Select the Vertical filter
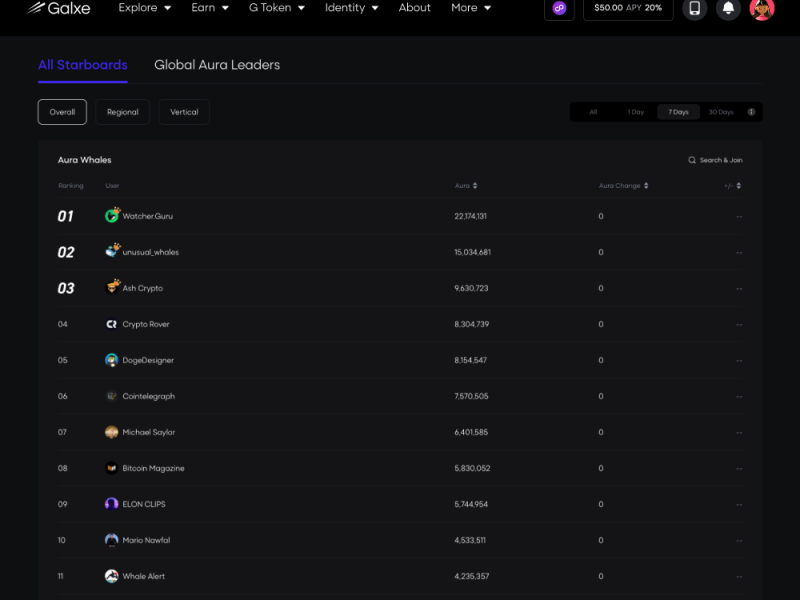Screen dimensions: 800x600 point(184,112)
